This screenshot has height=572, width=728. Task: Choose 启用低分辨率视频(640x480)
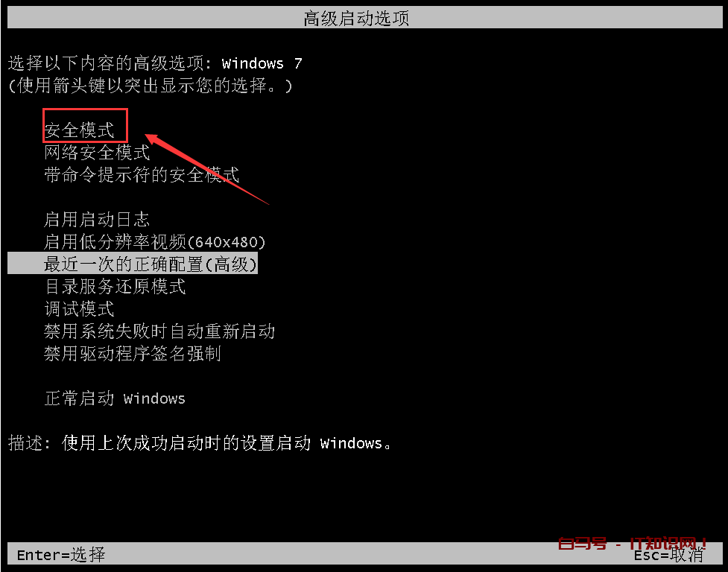154,242
